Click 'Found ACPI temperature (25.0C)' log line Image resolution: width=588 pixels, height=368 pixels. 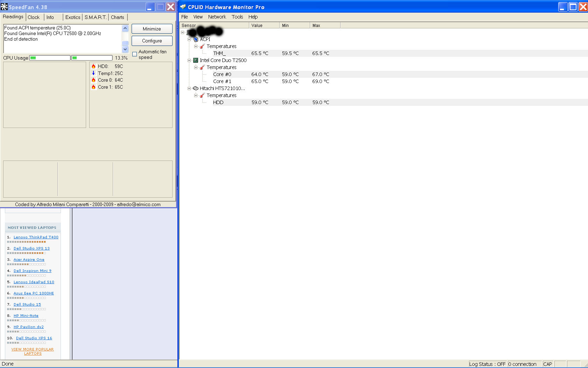pyautogui.click(x=37, y=28)
